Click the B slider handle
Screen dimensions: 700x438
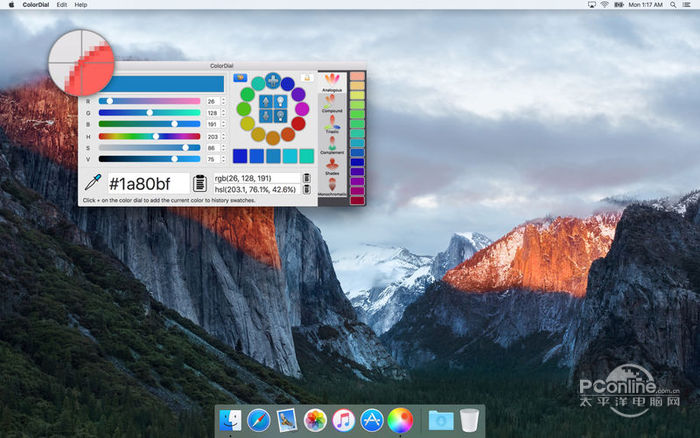[x=174, y=124]
